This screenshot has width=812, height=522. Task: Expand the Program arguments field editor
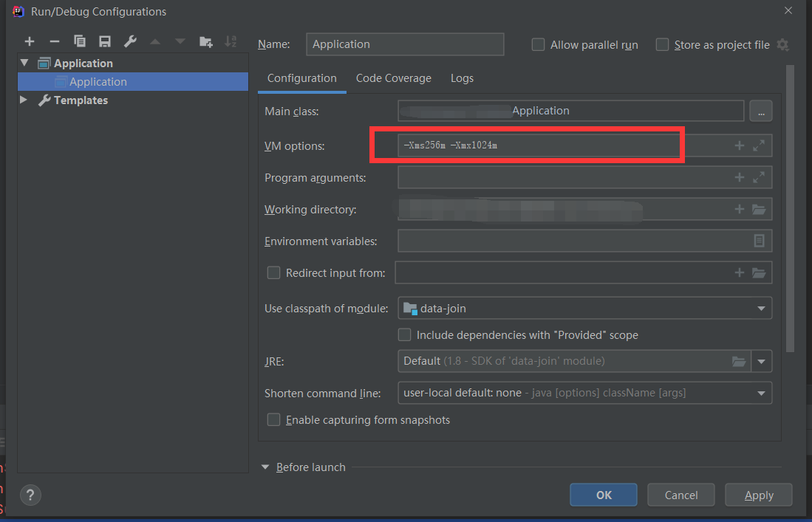tap(759, 177)
